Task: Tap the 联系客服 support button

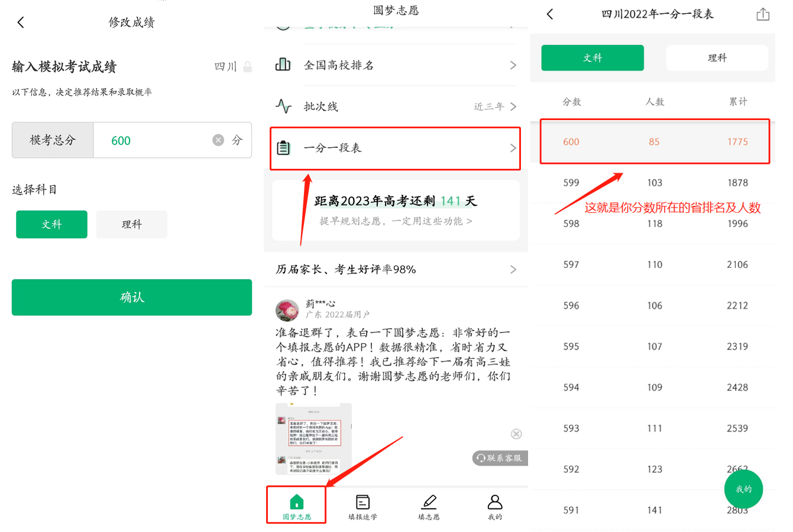Action: pyautogui.click(x=500, y=458)
